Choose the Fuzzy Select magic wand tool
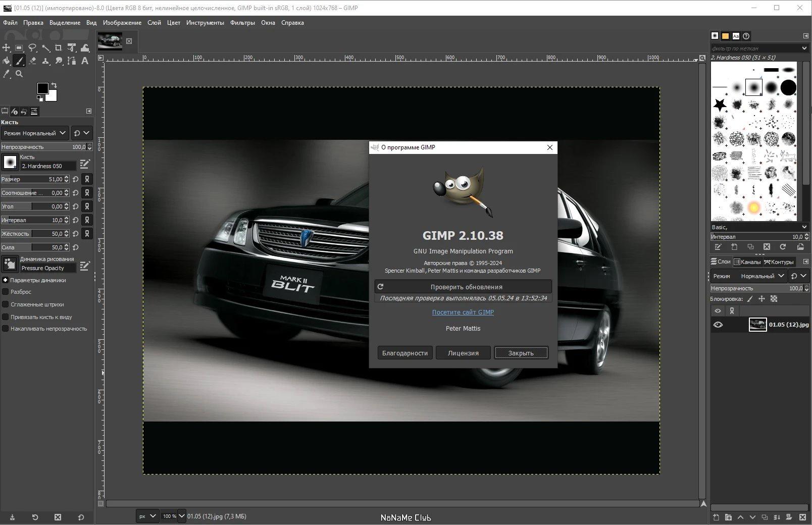 pyautogui.click(x=45, y=48)
